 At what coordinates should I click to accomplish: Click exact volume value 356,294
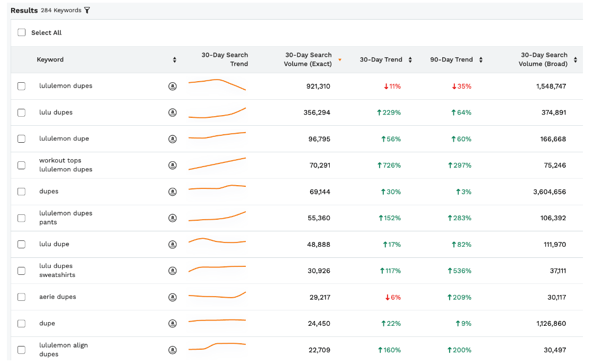pos(316,112)
